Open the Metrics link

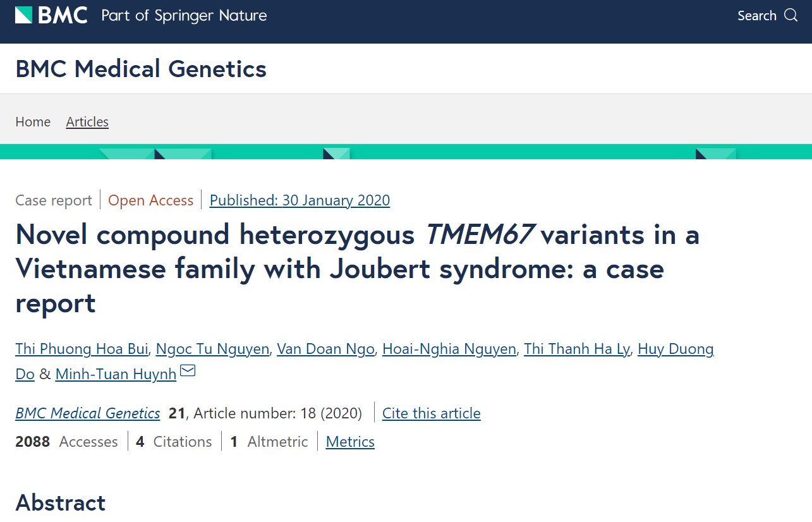pyautogui.click(x=350, y=442)
